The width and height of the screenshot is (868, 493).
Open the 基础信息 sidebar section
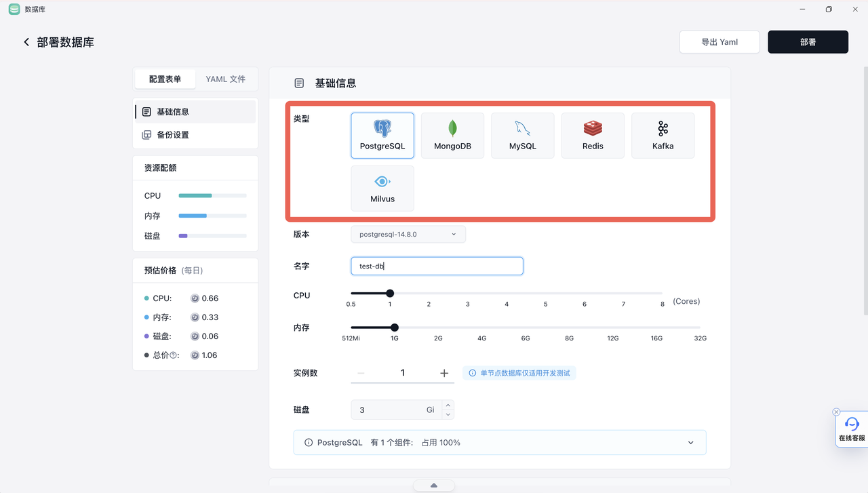[x=195, y=112]
